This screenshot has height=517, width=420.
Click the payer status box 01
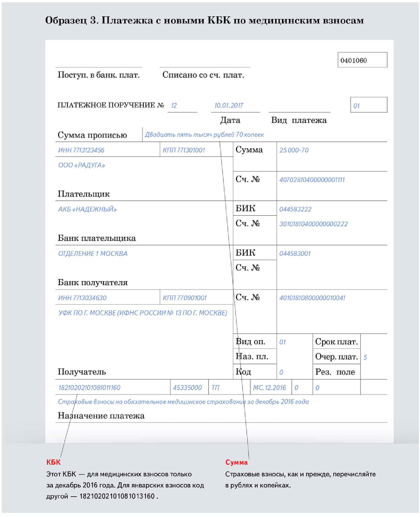(x=369, y=105)
